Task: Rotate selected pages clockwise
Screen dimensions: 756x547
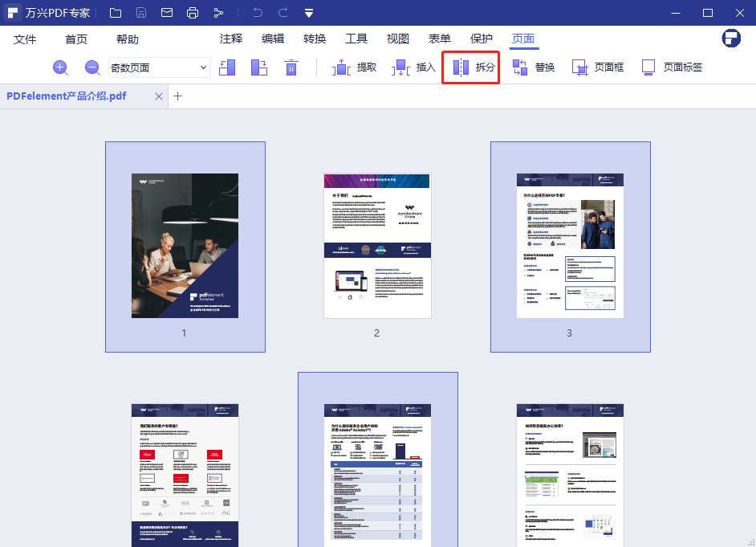Action: (x=258, y=68)
